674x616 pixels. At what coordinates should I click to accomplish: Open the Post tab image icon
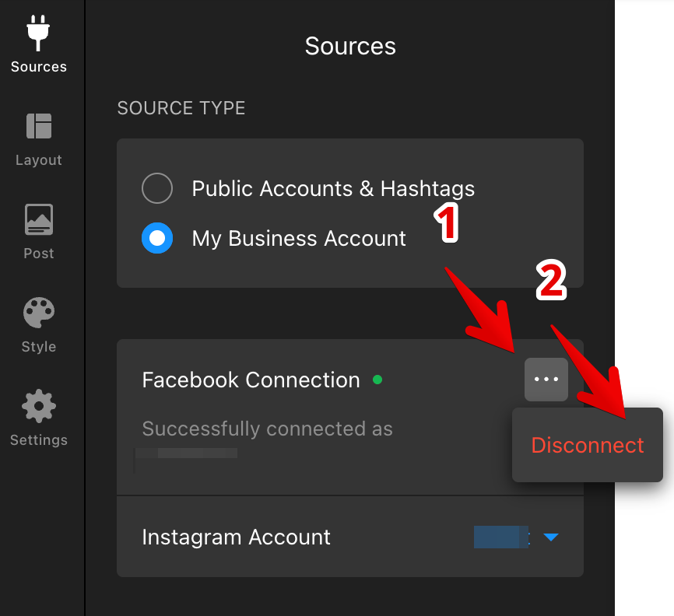click(39, 219)
